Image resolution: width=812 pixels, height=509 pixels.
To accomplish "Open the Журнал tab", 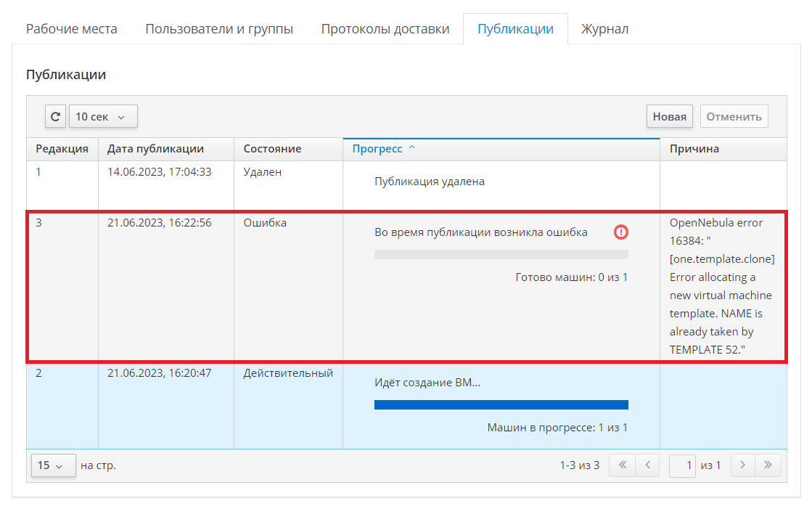I will click(604, 29).
